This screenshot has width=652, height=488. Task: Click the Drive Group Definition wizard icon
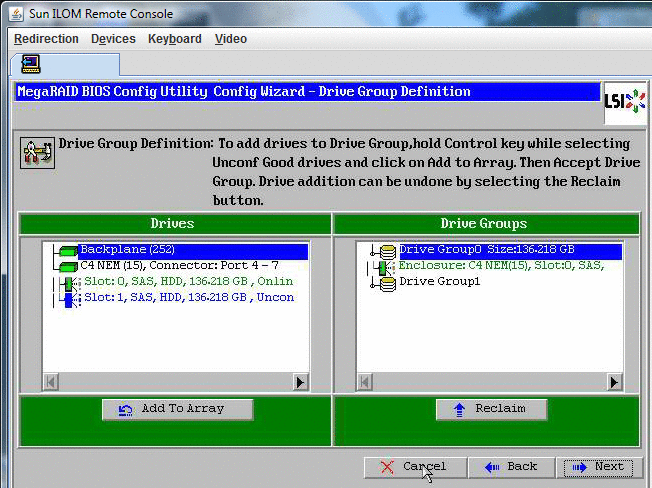37,153
